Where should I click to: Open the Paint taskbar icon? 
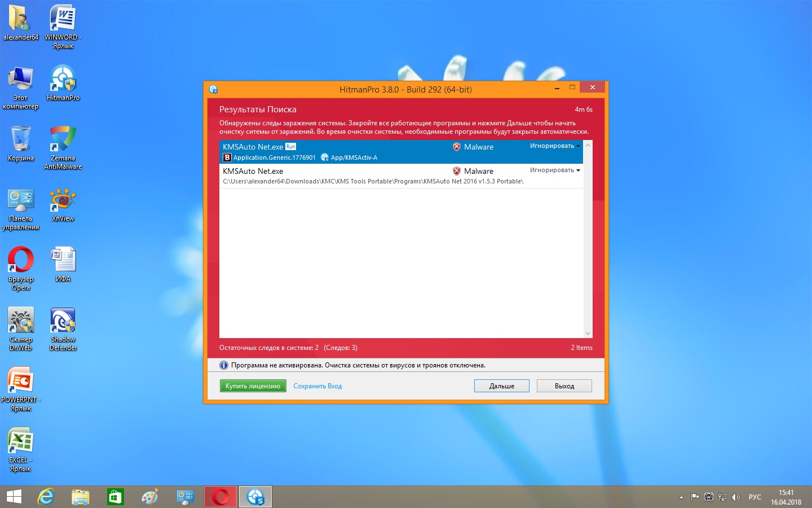(150, 497)
